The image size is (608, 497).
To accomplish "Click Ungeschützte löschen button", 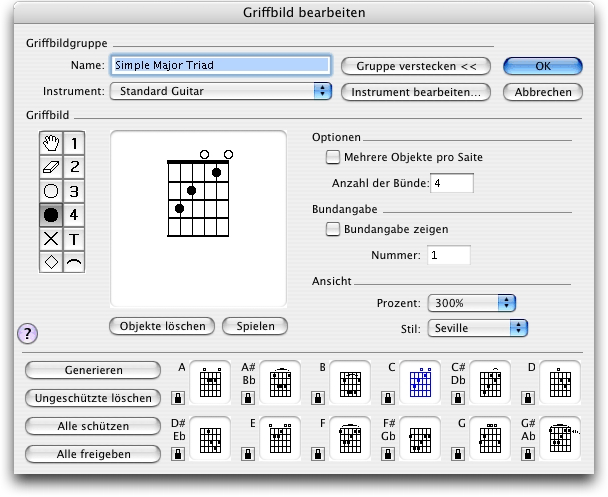I will (x=93, y=398).
